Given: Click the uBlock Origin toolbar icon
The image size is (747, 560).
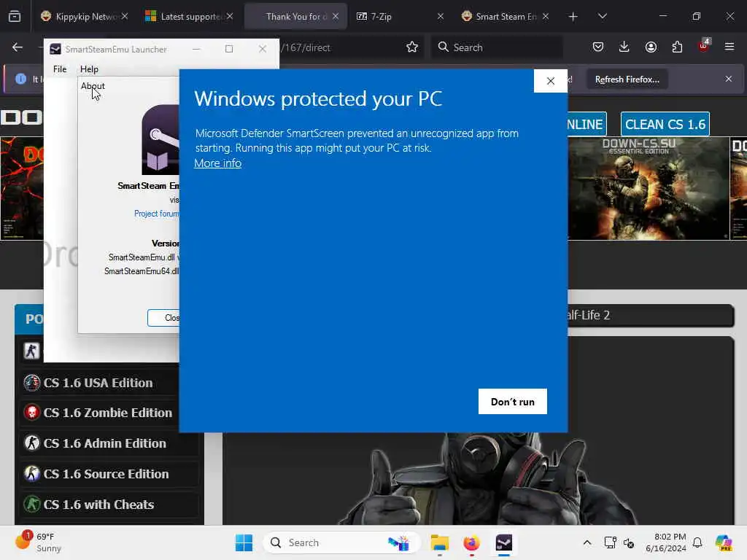Looking at the screenshot, I should click(x=704, y=46).
